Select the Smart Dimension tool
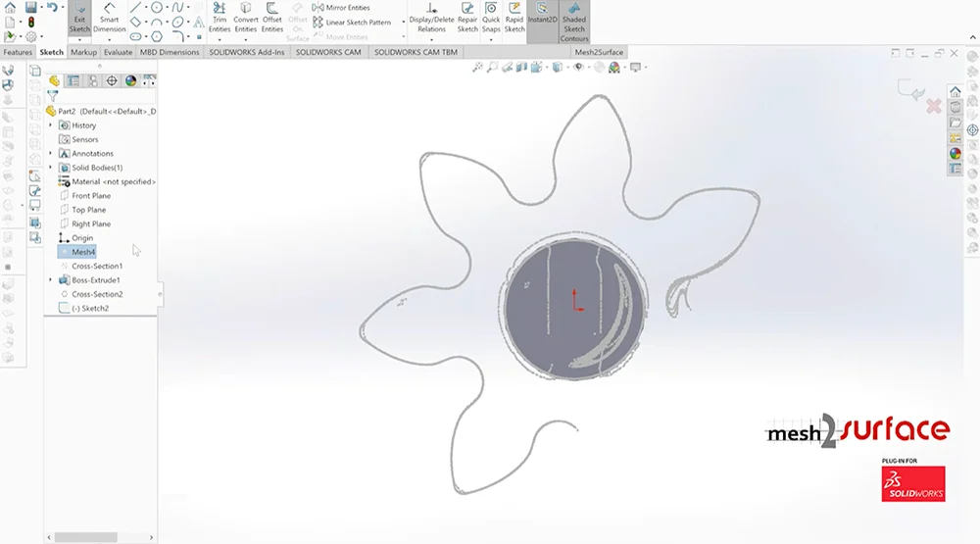The width and height of the screenshot is (980, 544). (109, 19)
